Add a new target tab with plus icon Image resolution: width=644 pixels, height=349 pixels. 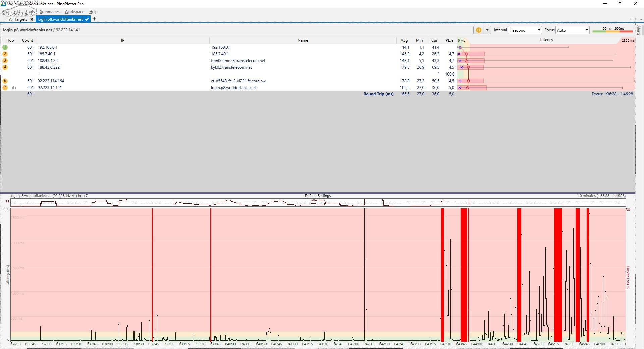pos(94,19)
